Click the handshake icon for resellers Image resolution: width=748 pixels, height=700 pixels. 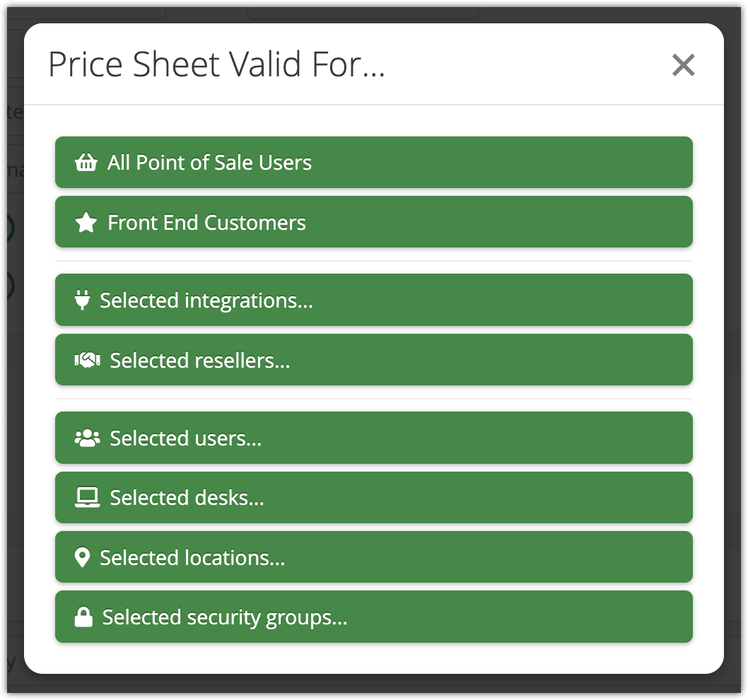tap(87, 361)
